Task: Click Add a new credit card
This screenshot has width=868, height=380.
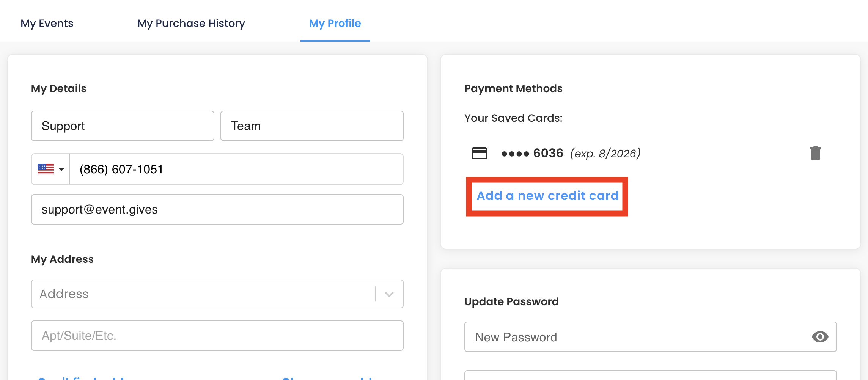Action: tap(547, 196)
